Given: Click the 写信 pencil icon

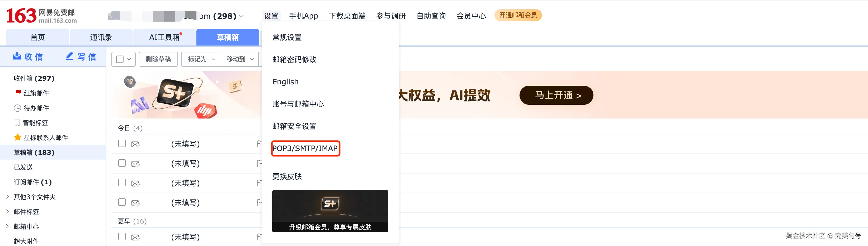Looking at the screenshot, I should pyautogui.click(x=70, y=56).
